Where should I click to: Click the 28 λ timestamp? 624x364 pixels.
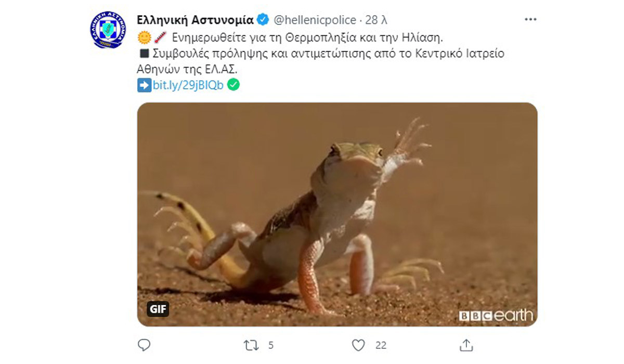376,20
